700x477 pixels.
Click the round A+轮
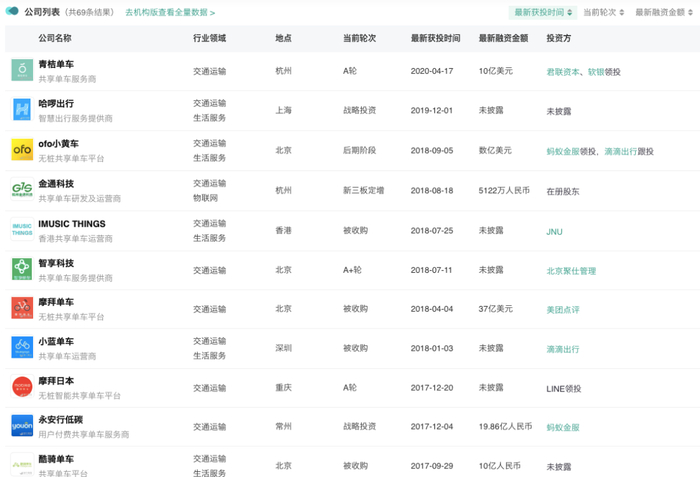pos(352,270)
